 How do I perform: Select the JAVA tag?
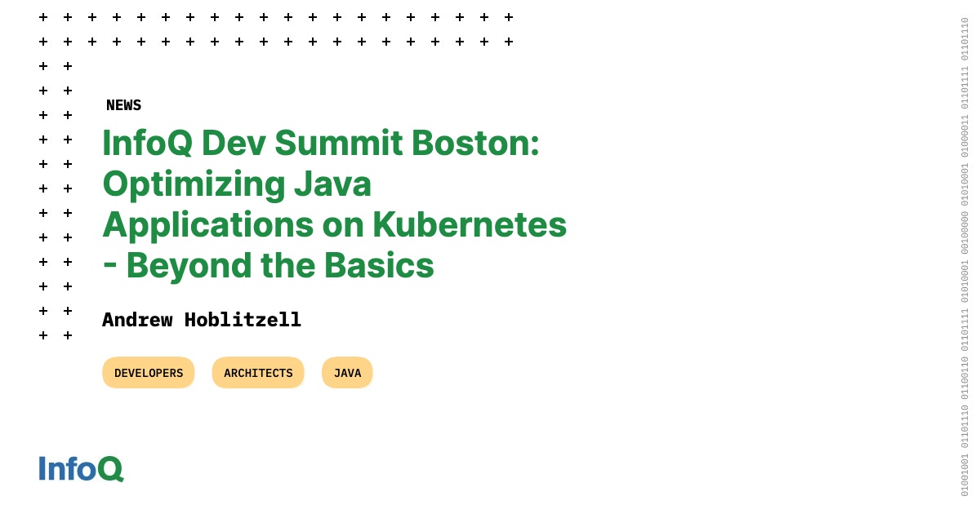[x=347, y=373]
